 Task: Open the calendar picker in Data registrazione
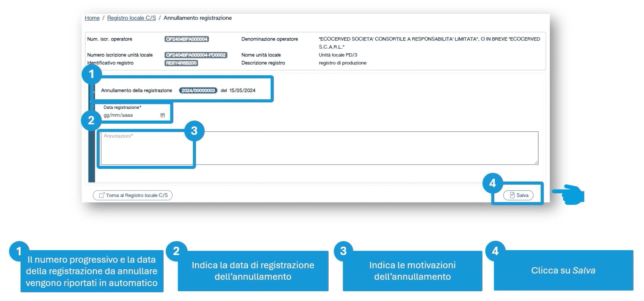163,115
